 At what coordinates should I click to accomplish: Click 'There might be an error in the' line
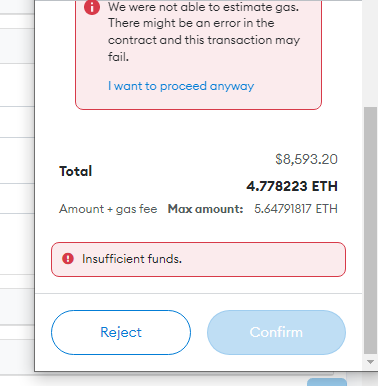pos(191,23)
